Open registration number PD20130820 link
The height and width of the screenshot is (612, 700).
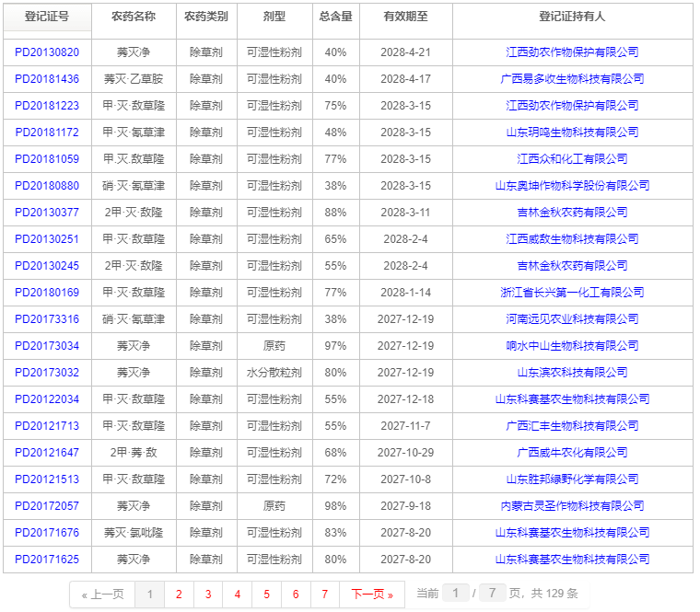(47, 52)
